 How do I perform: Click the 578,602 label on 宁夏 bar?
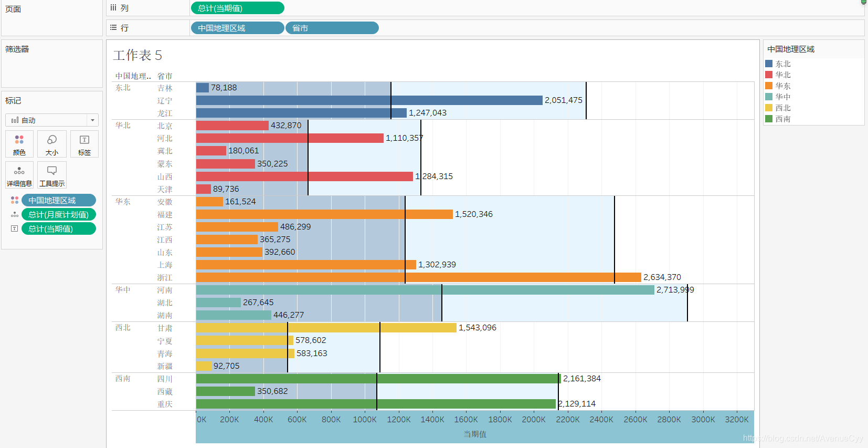tap(311, 340)
